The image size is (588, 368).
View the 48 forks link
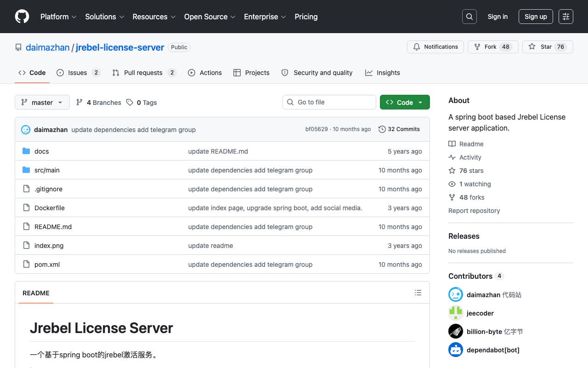click(466, 197)
